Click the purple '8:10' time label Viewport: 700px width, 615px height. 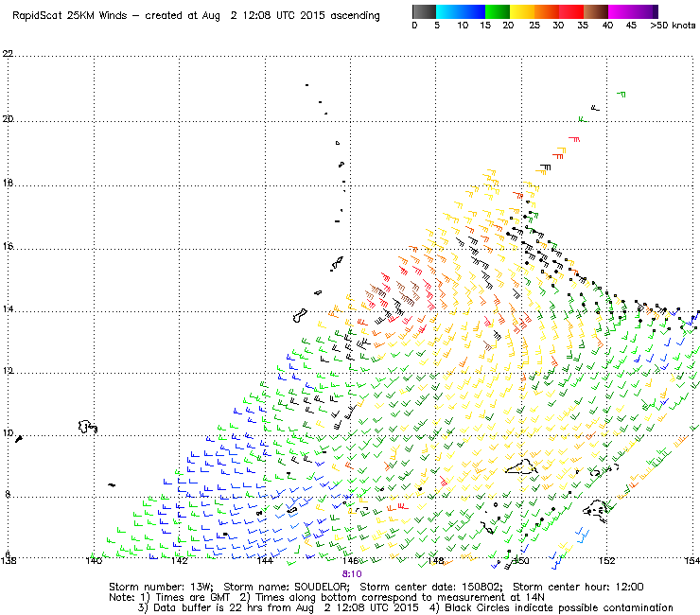coord(352,574)
